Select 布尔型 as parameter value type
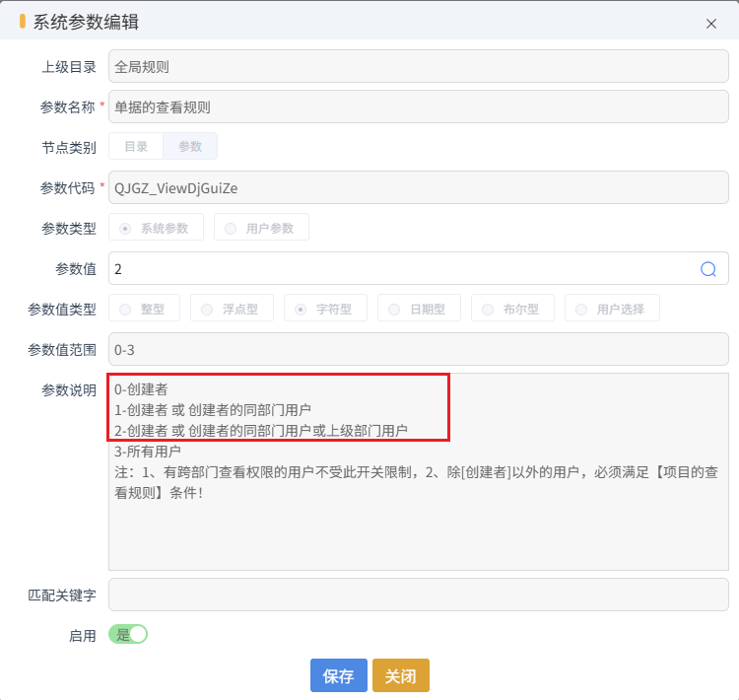The image size is (739, 700). point(512,310)
